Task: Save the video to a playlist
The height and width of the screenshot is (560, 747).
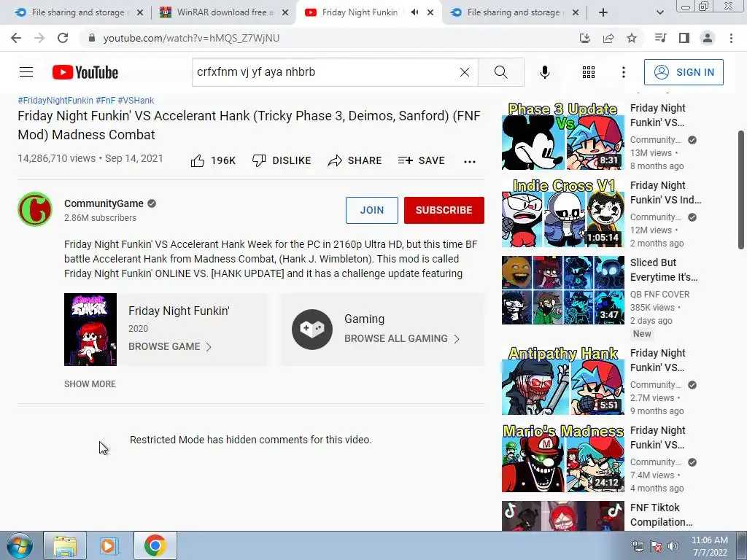Action: point(421,161)
